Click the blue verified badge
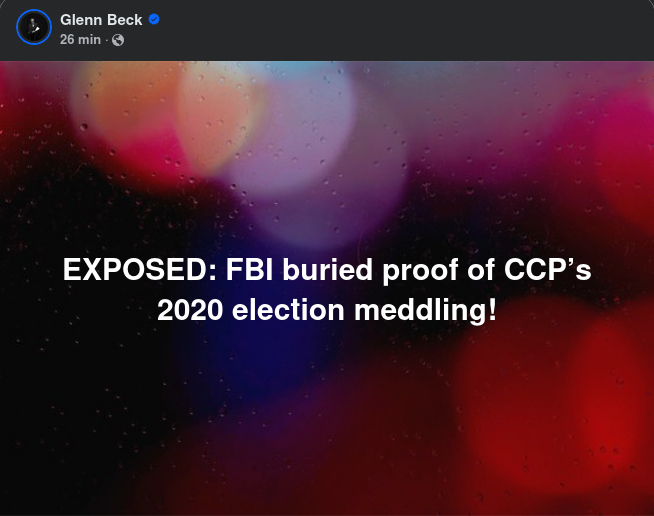Viewport: 654px width, 516px height. pyautogui.click(x=155, y=20)
